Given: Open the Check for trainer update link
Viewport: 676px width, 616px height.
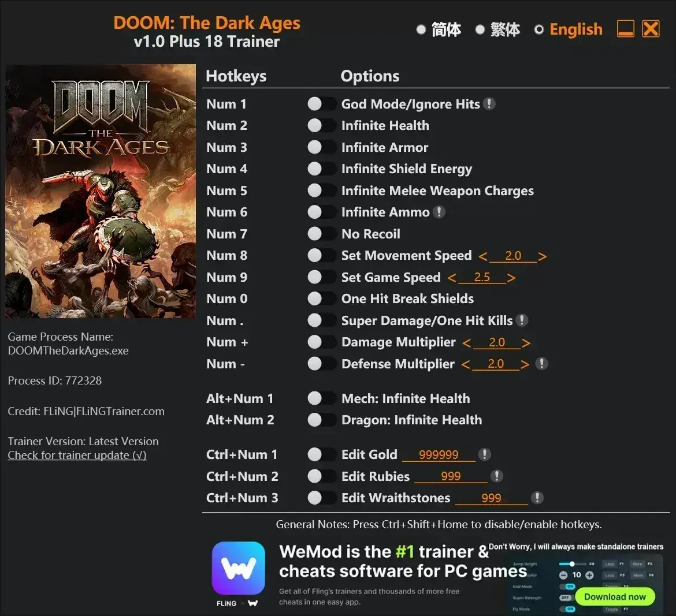Looking at the screenshot, I should coord(77,455).
